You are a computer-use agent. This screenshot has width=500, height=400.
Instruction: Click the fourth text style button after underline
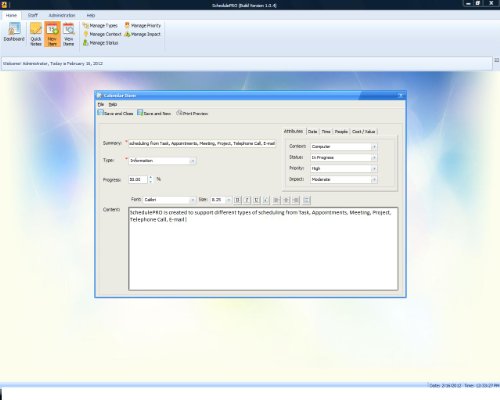pos(266,200)
